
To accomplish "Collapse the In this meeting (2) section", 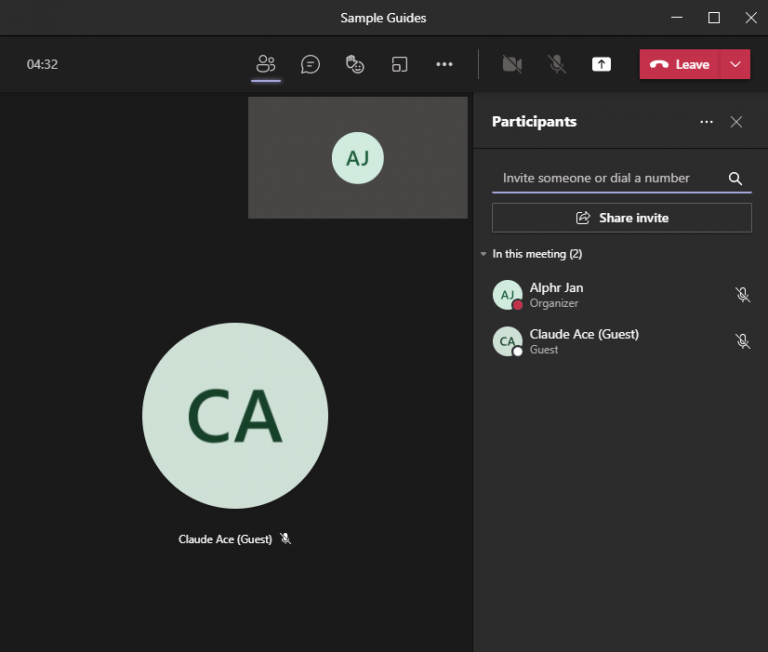I will pyautogui.click(x=485, y=254).
